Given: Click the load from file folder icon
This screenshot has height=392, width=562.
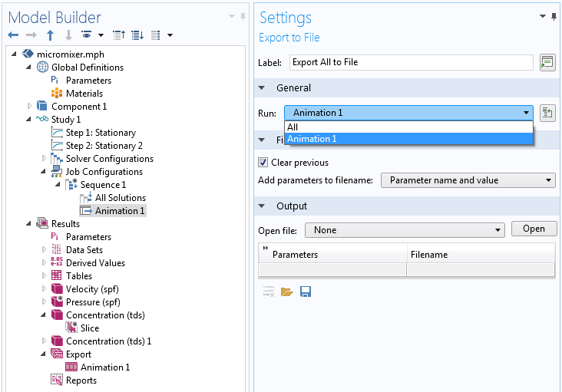Looking at the screenshot, I should (x=286, y=292).
